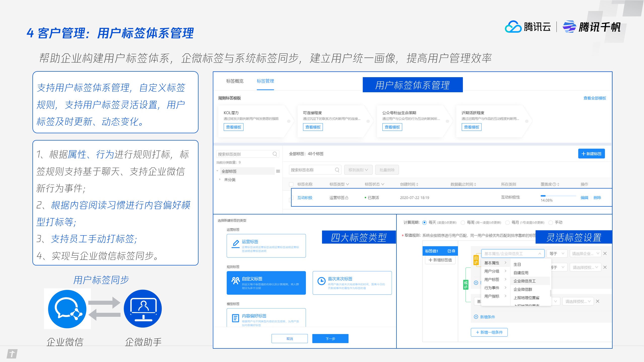644x362 pixels.
Task: Click the 腾讯云 cloud logo
Action: (513, 27)
